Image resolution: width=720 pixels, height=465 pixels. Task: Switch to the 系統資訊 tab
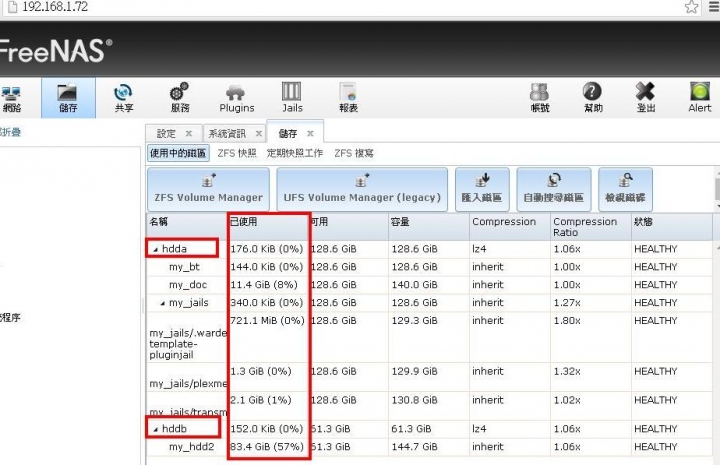coord(227,134)
